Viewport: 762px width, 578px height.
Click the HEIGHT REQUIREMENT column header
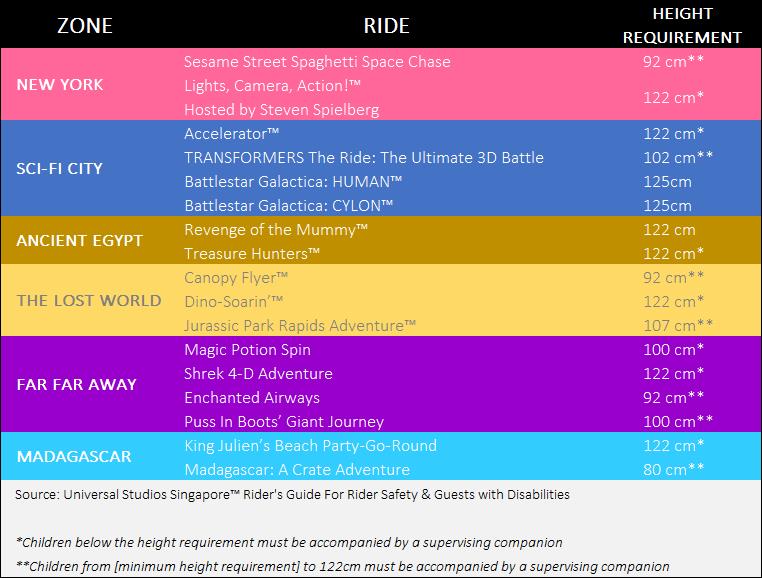click(x=682, y=25)
